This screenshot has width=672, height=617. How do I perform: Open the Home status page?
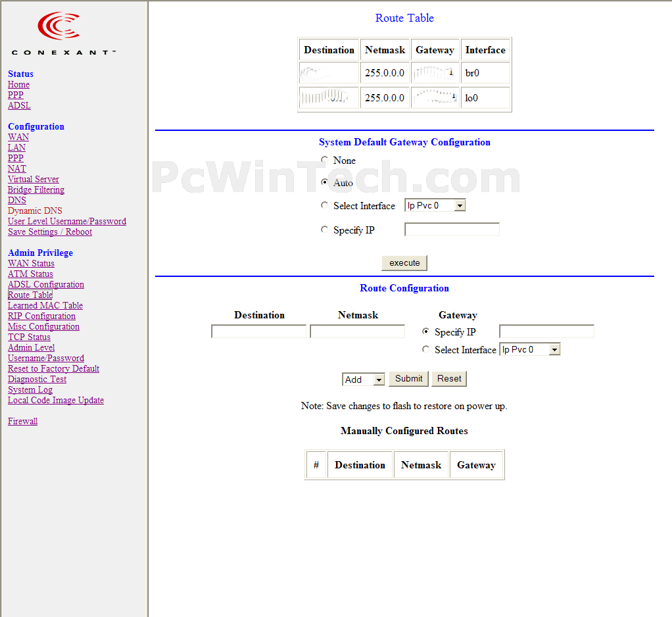click(x=18, y=84)
